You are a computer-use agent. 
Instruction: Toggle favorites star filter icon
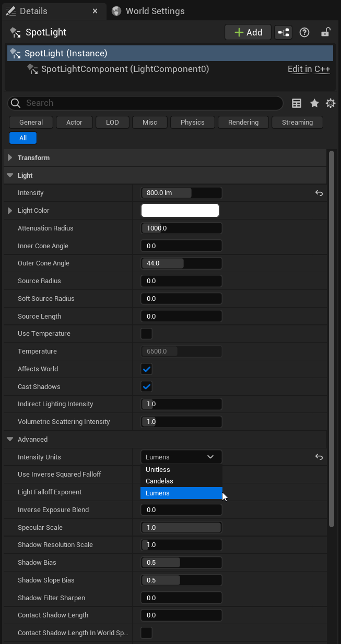point(314,103)
